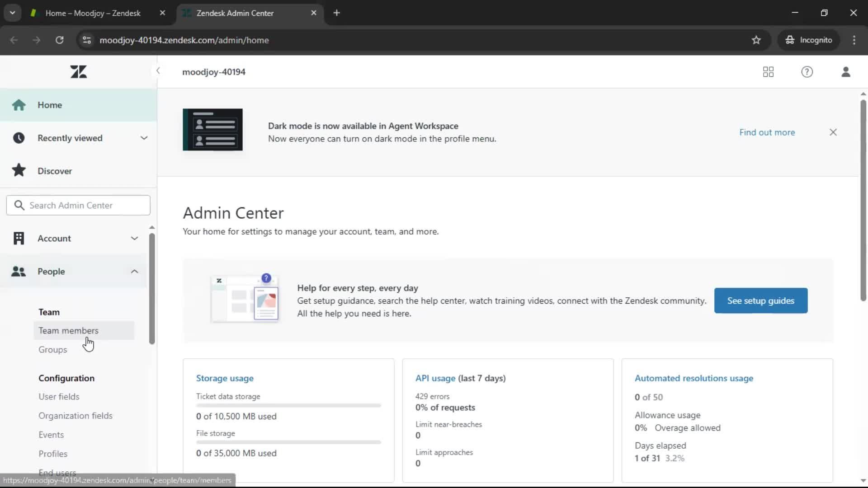Reload the page in the browser

tap(59, 40)
